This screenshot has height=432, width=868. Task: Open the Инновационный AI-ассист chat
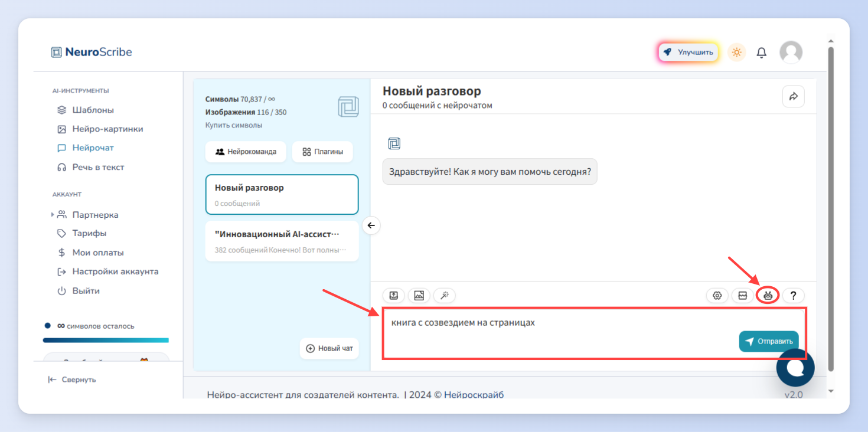(x=282, y=241)
